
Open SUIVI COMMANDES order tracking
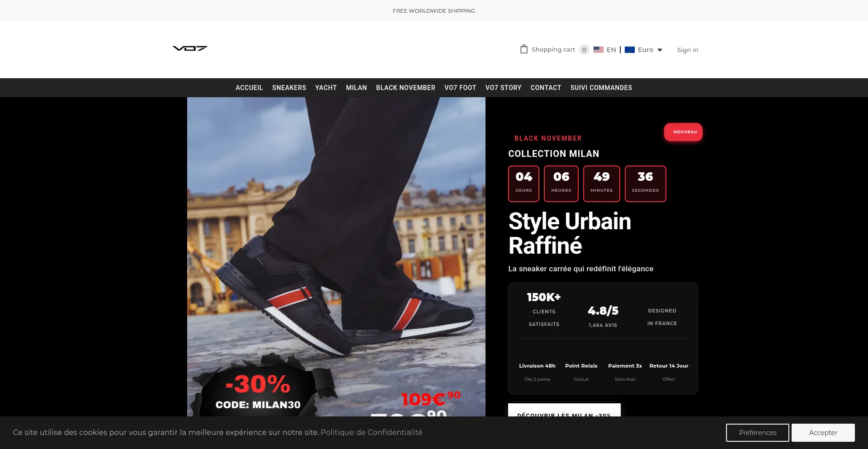(601, 88)
